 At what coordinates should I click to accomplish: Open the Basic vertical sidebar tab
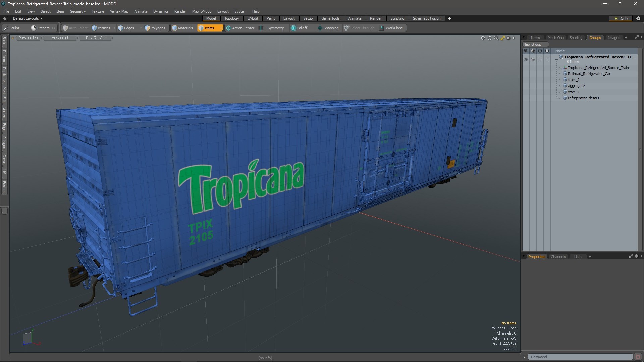(4, 41)
